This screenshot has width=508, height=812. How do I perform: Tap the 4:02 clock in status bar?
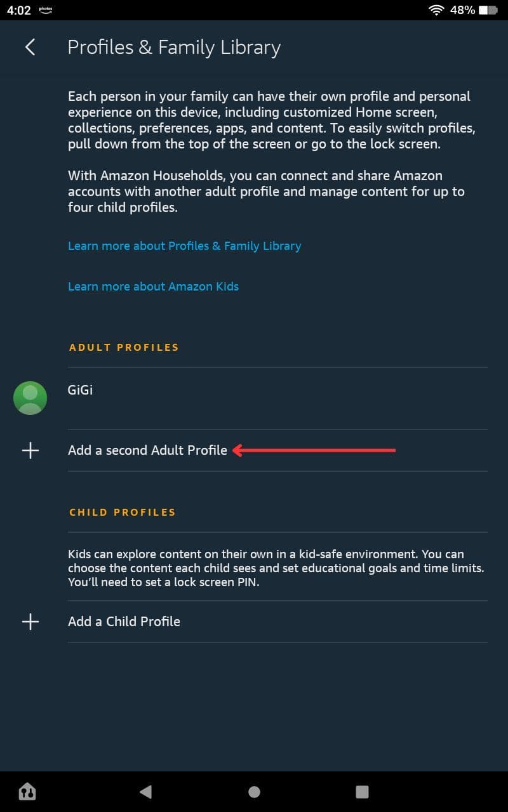(19, 10)
